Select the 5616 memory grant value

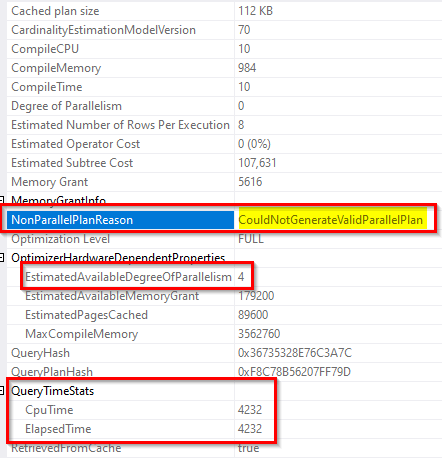coord(250,182)
